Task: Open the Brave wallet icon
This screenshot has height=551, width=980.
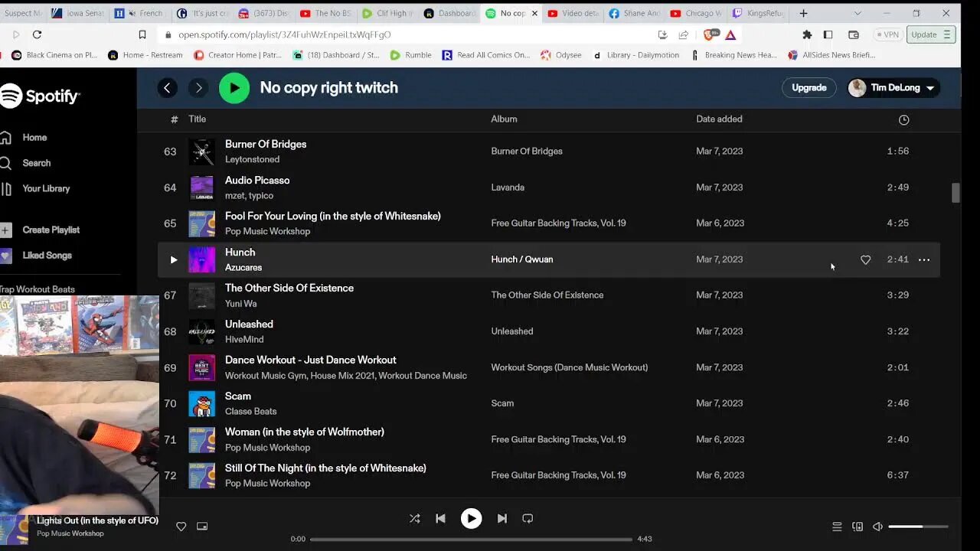Action: click(854, 34)
